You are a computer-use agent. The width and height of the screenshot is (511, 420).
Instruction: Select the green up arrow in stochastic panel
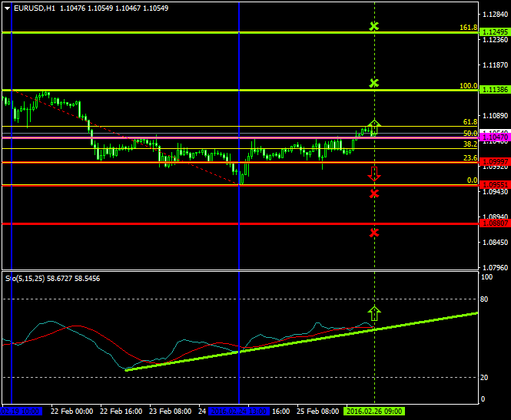[x=374, y=313]
